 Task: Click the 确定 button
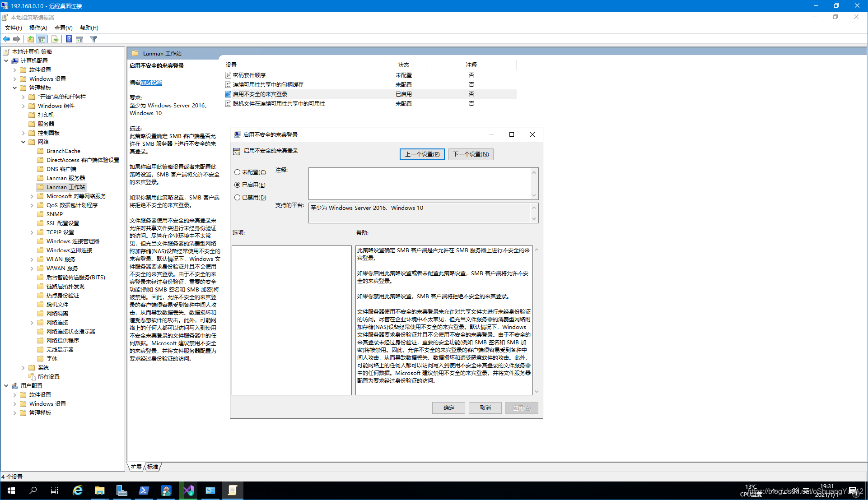448,408
